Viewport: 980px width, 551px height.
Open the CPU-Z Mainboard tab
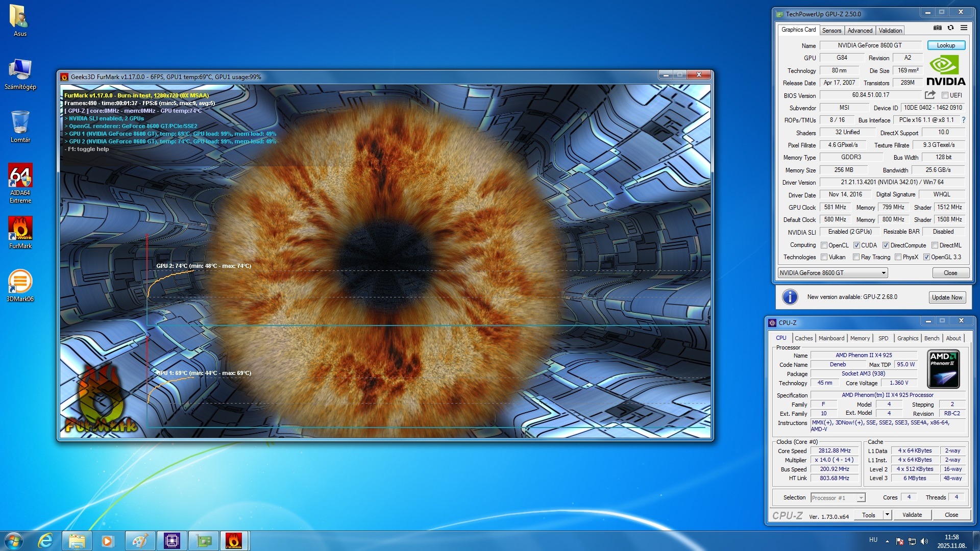click(831, 338)
